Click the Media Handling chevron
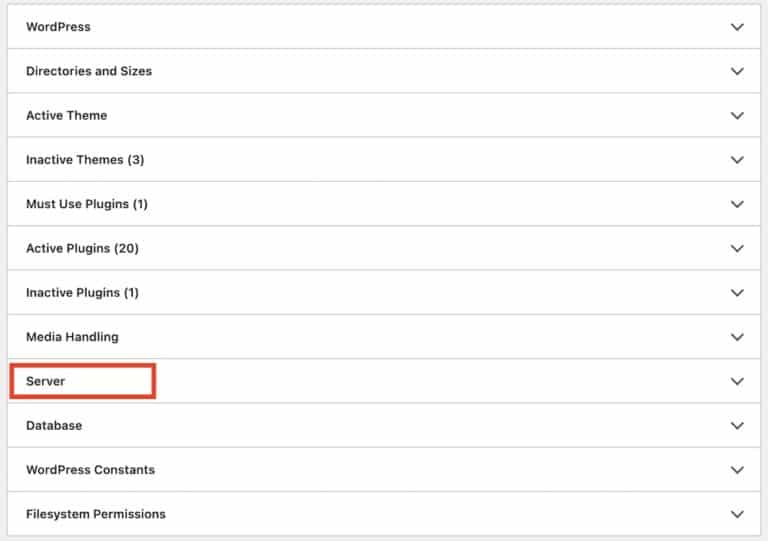This screenshot has width=768, height=541. (737, 337)
